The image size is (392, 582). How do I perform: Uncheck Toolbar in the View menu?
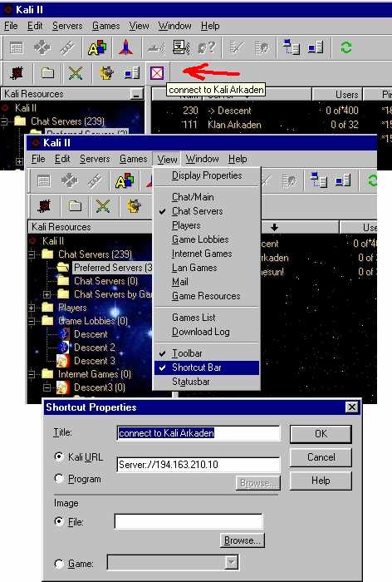coord(207,353)
